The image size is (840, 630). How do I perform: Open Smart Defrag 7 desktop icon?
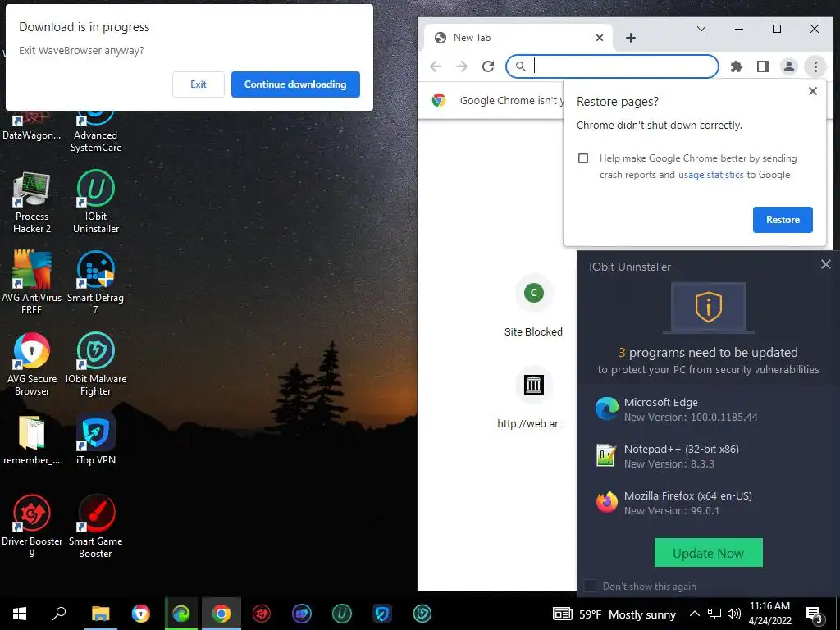point(95,283)
